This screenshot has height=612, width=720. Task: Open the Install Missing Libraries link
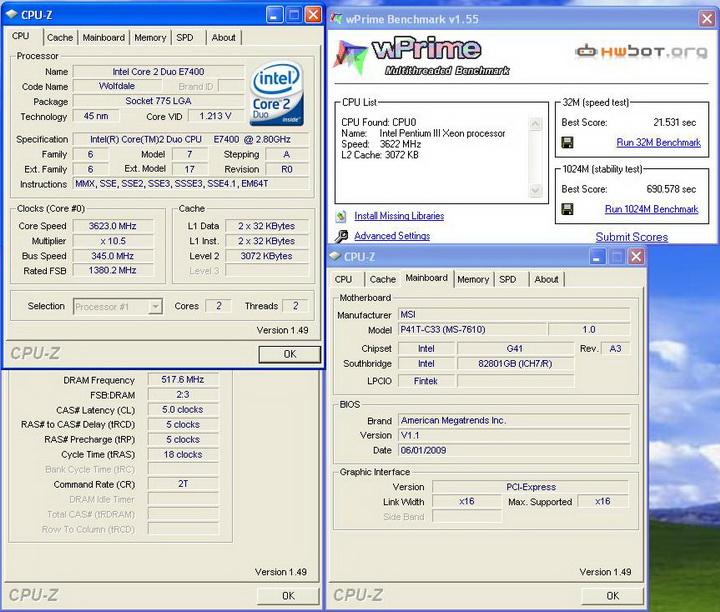tap(399, 216)
